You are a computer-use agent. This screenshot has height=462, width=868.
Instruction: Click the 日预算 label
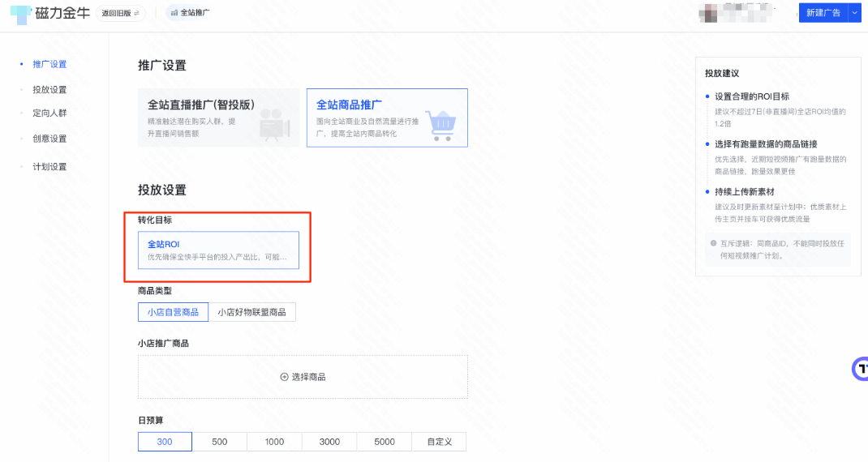[x=151, y=420]
